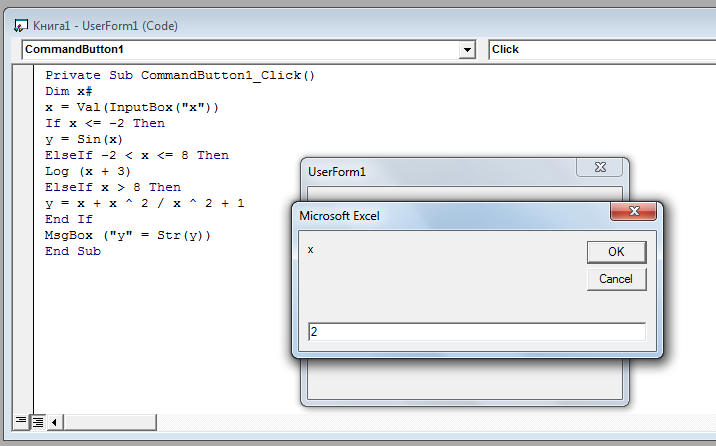
Task: Click the 'ElseIf -2 < x <= 8 Then' line
Action: coord(137,155)
